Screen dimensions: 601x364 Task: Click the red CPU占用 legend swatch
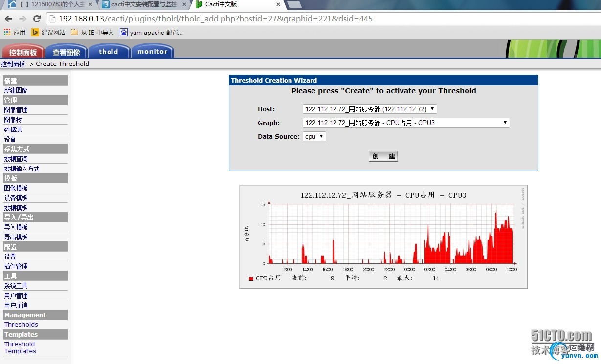coord(251,278)
